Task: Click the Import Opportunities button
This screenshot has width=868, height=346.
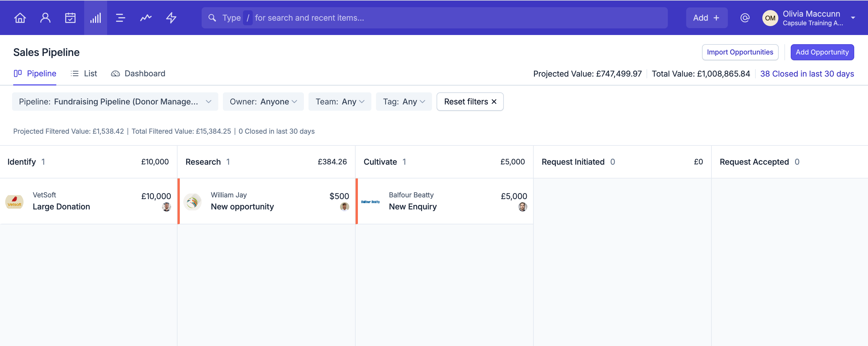Action: (740, 52)
